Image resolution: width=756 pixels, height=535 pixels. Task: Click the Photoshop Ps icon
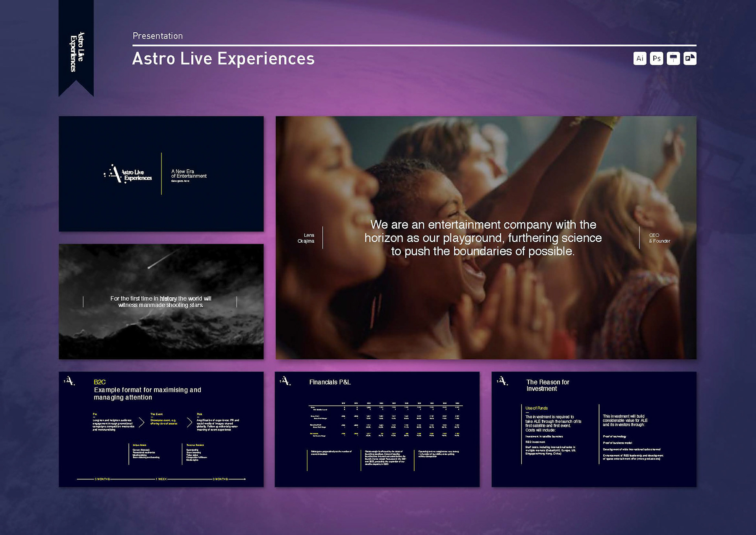[x=656, y=58]
